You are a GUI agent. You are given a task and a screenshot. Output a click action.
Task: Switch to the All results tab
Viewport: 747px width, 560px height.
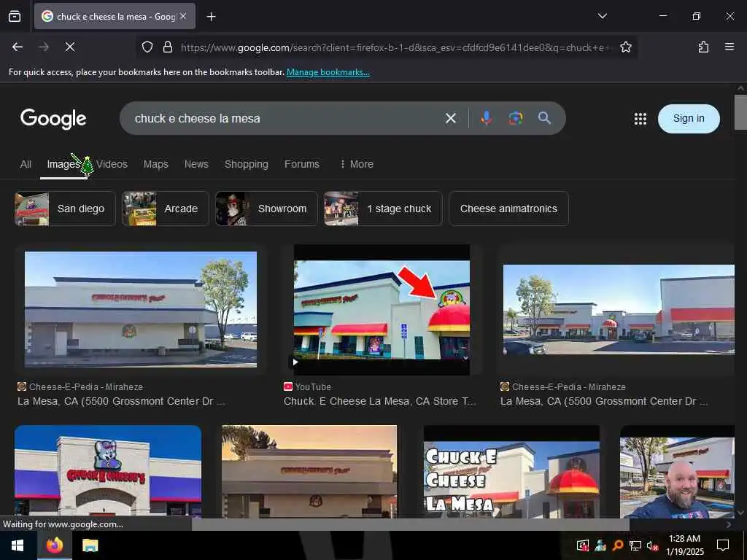(26, 164)
